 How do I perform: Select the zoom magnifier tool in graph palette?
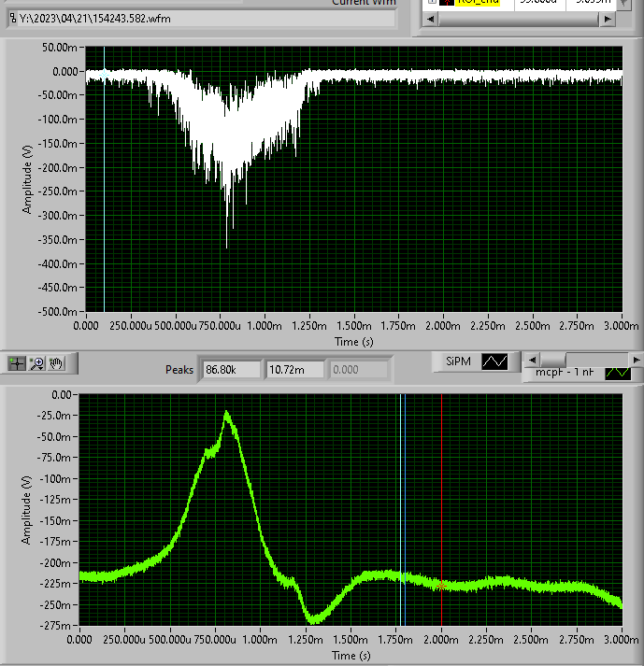pos(37,363)
